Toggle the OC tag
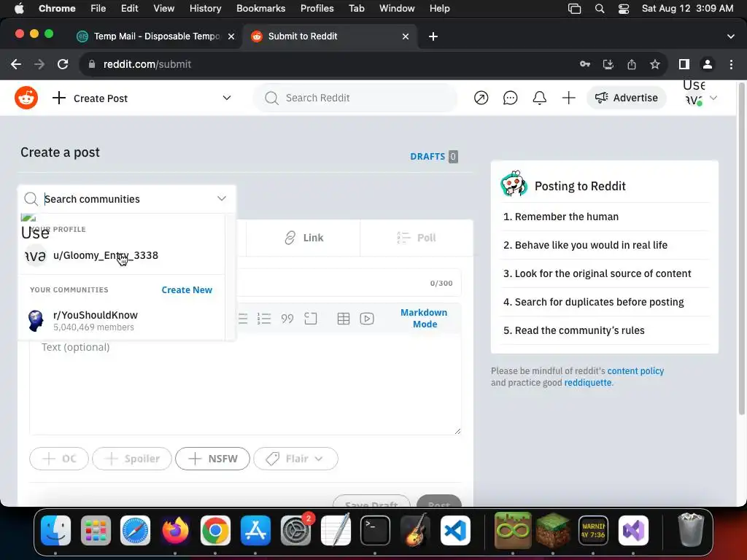The image size is (747, 560). (59, 459)
